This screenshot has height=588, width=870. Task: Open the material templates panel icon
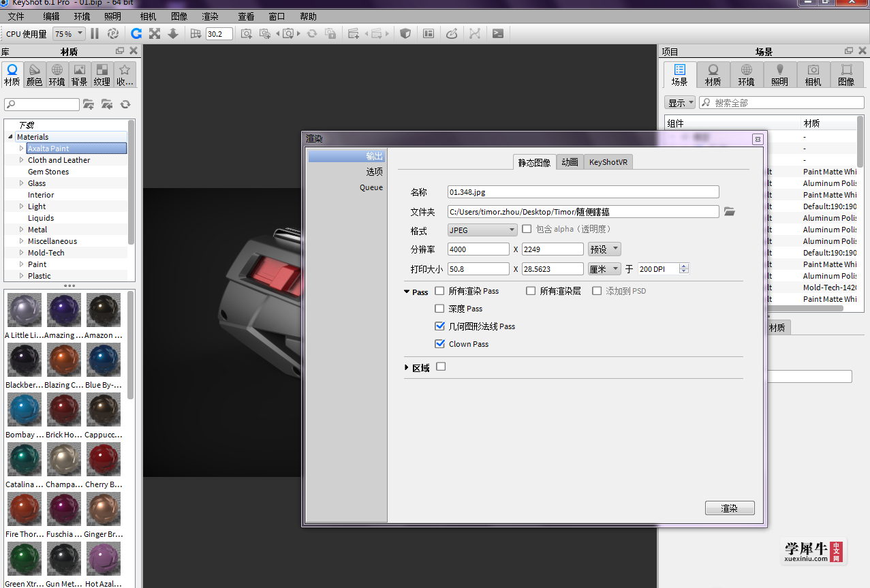click(x=429, y=33)
